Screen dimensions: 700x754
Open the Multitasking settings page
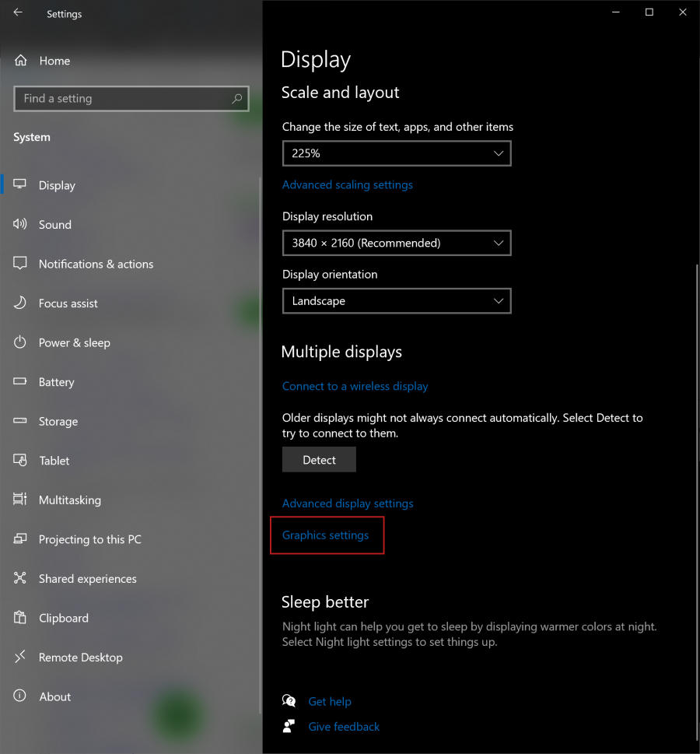(70, 500)
